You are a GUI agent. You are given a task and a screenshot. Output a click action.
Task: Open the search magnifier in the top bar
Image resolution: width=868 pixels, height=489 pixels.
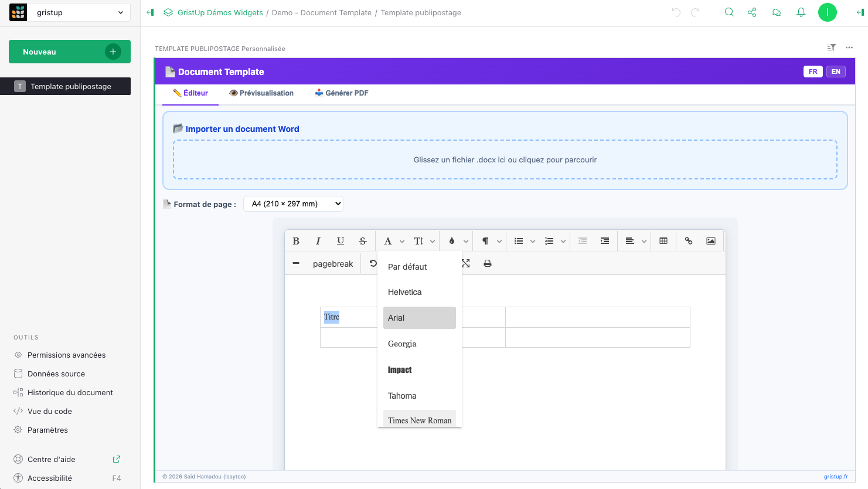[729, 12]
